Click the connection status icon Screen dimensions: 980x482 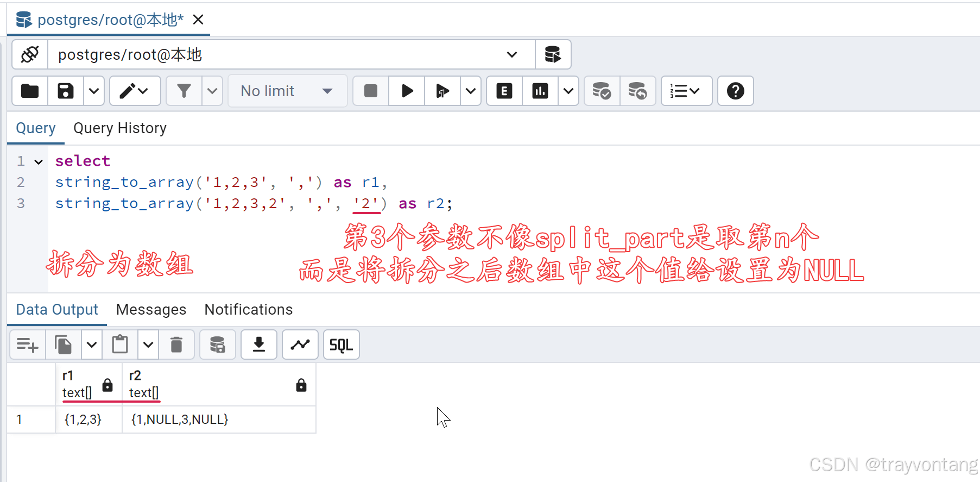(x=30, y=54)
